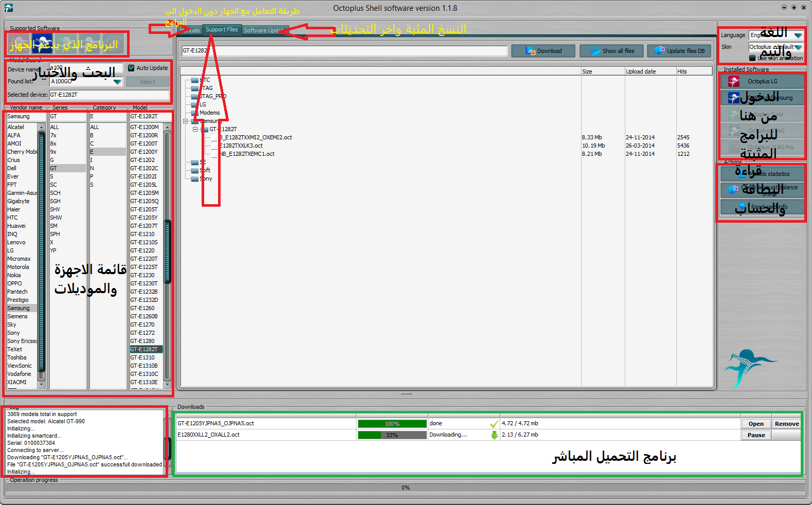
Task: Click the Upload date column header
Action: point(650,71)
